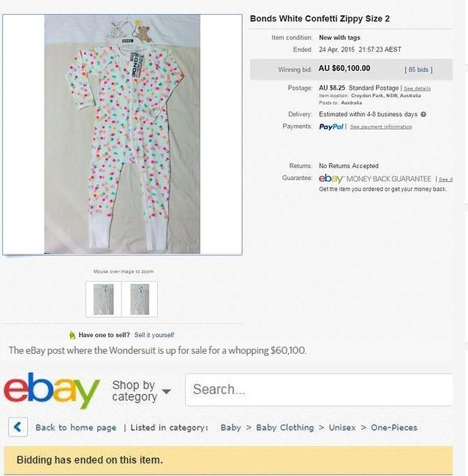The height and width of the screenshot is (476, 468).
Task: Select Baby Clothing breadcrumb link
Action: pyautogui.click(x=284, y=428)
